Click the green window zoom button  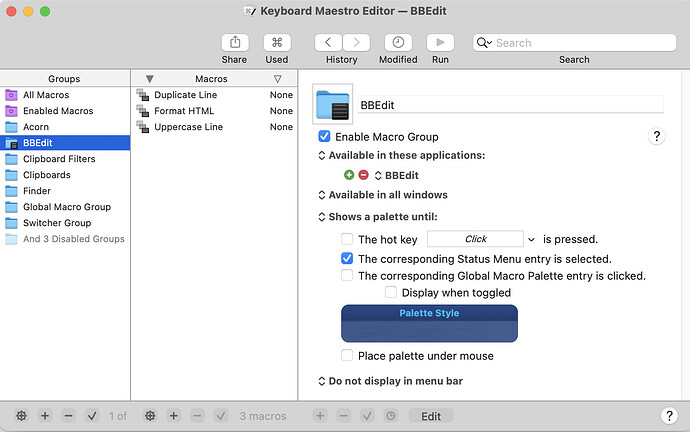click(x=45, y=11)
